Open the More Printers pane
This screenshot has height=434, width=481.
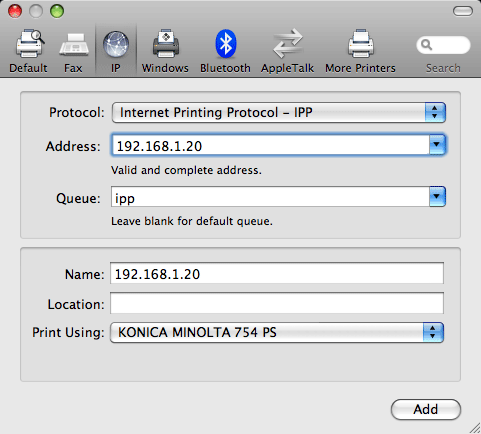point(361,44)
